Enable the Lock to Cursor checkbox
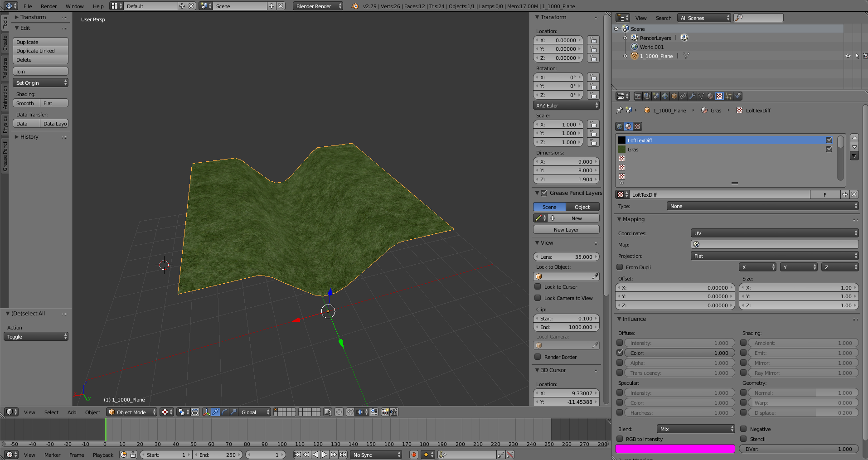This screenshot has height=460, width=868. (538, 287)
